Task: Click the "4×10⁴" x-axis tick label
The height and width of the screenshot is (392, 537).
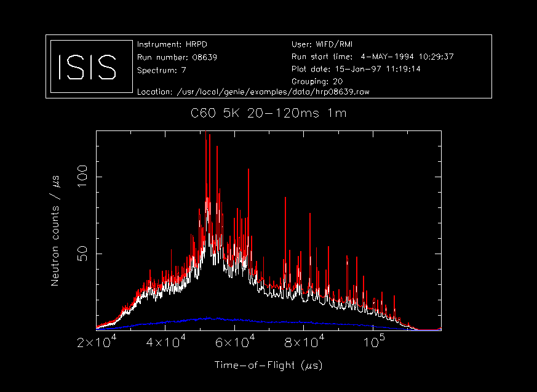Action: 165,342
